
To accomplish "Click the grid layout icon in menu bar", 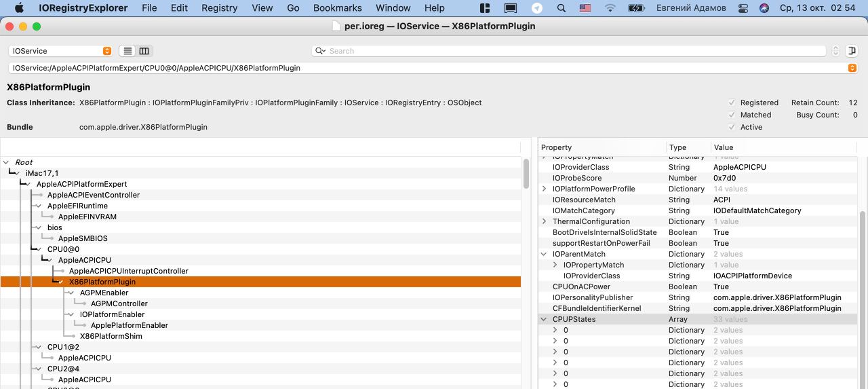I will click(x=485, y=8).
